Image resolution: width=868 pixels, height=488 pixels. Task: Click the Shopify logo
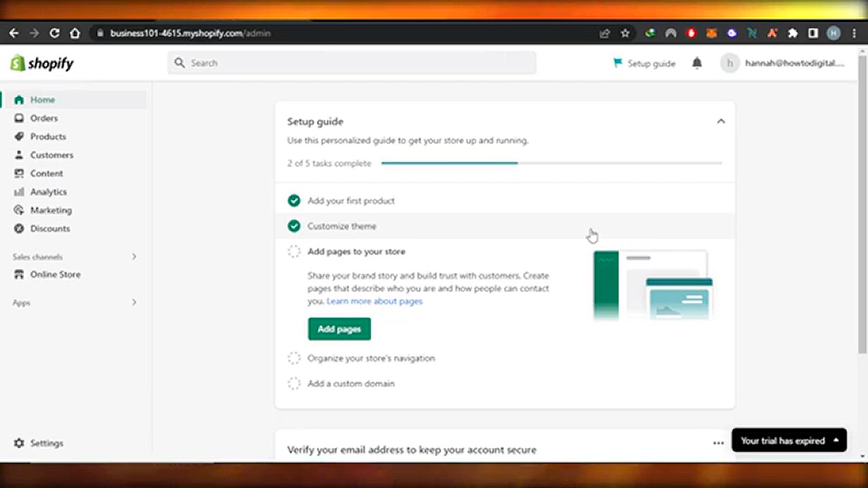click(x=42, y=63)
